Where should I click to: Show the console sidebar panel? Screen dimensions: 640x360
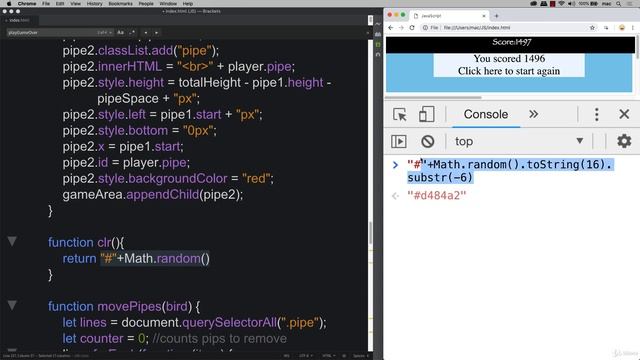pyautogui.click(x=398, y=142)
